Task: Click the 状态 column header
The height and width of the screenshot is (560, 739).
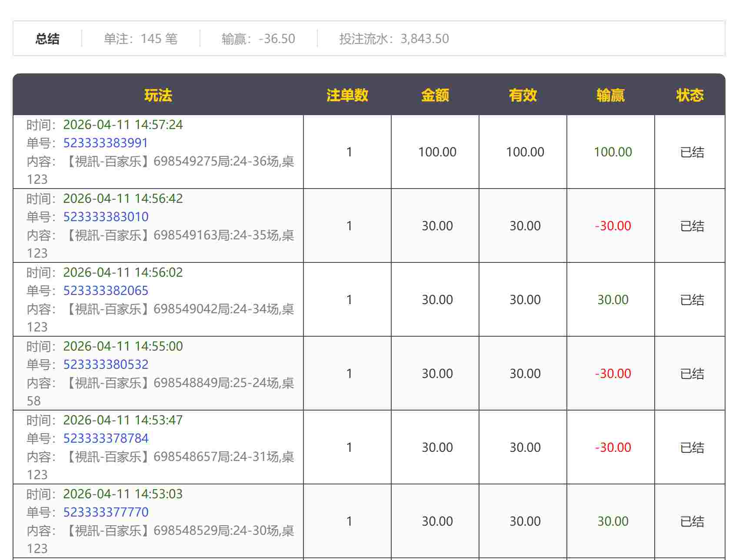Action: pyautogui.click(x=690, y=95)
